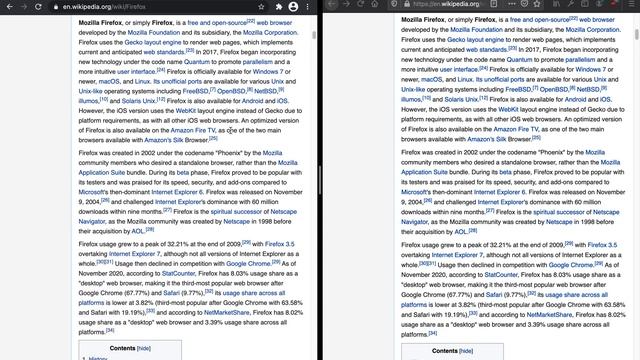The height and width of the screenshot is (360, 640).
Task: Open 'Internet Explorer 6' link in Chrome window
Action: point(177,192)
